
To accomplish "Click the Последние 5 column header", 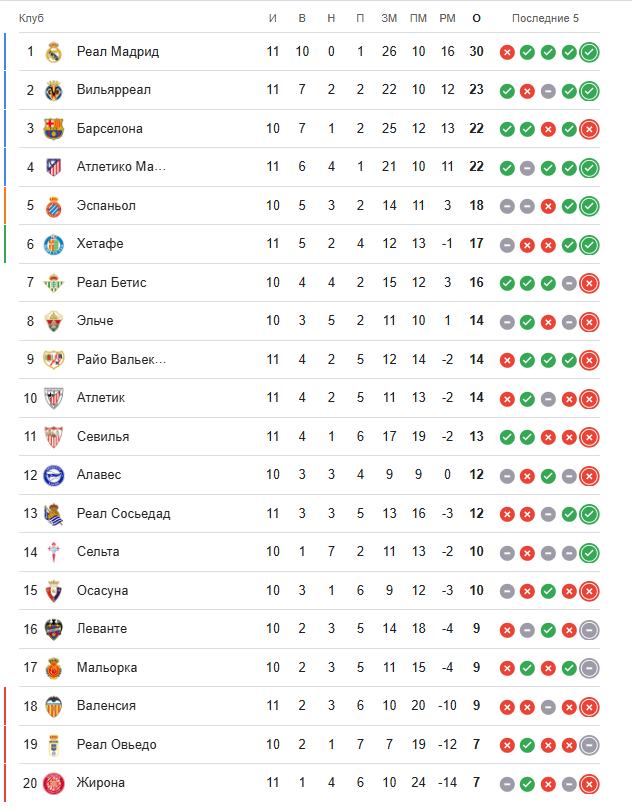I will pyautogui.click(x=544, y=18).
